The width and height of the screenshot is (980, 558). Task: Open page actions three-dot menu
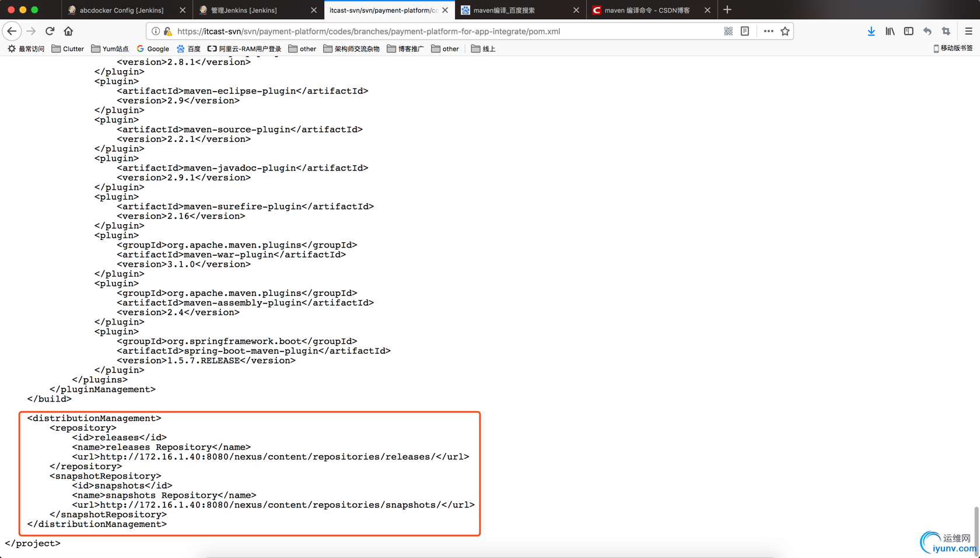pos(768,31)
